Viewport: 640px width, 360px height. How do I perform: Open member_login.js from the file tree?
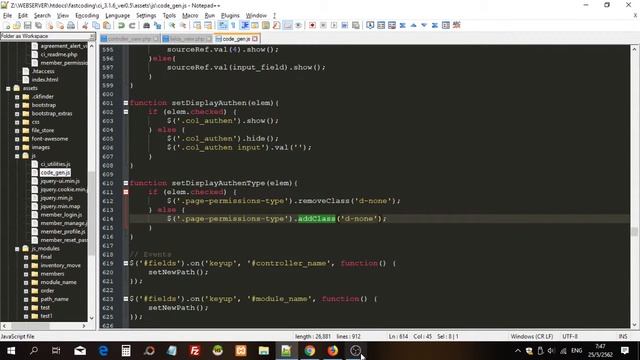(61, 215)
